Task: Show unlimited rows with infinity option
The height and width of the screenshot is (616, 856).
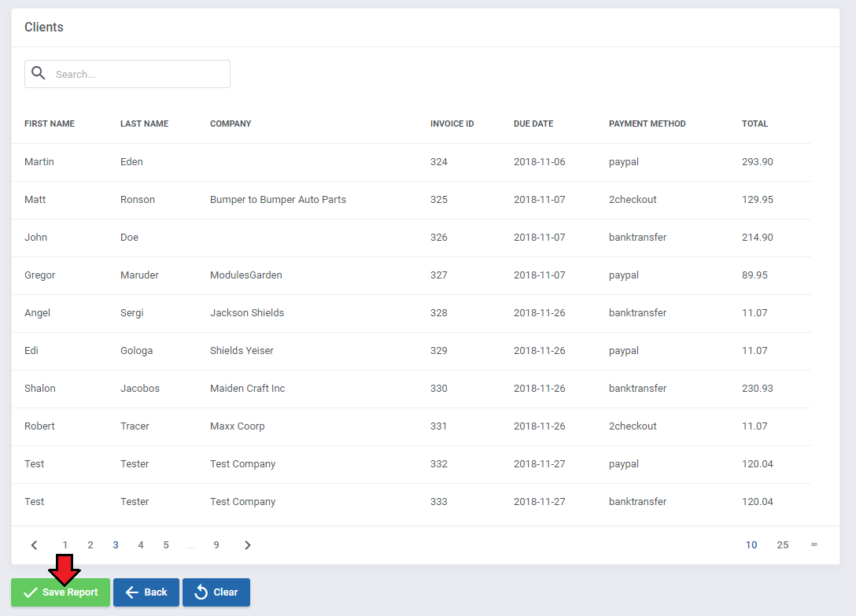Action: (814, 544)
